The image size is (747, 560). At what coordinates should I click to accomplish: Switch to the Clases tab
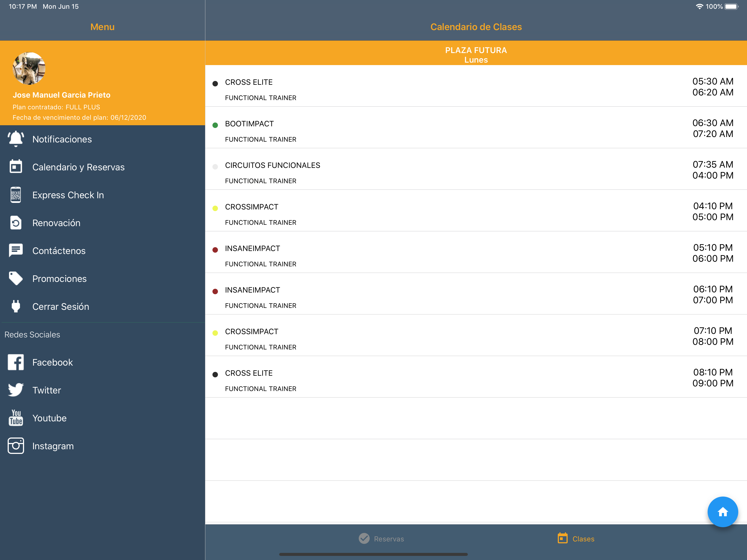(x=576, y=538)
